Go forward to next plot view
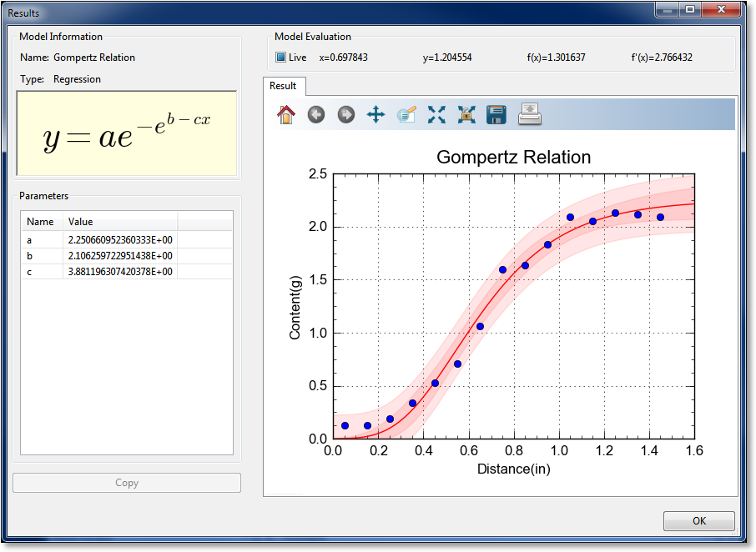756x552 pixels. tap(346, 114)
